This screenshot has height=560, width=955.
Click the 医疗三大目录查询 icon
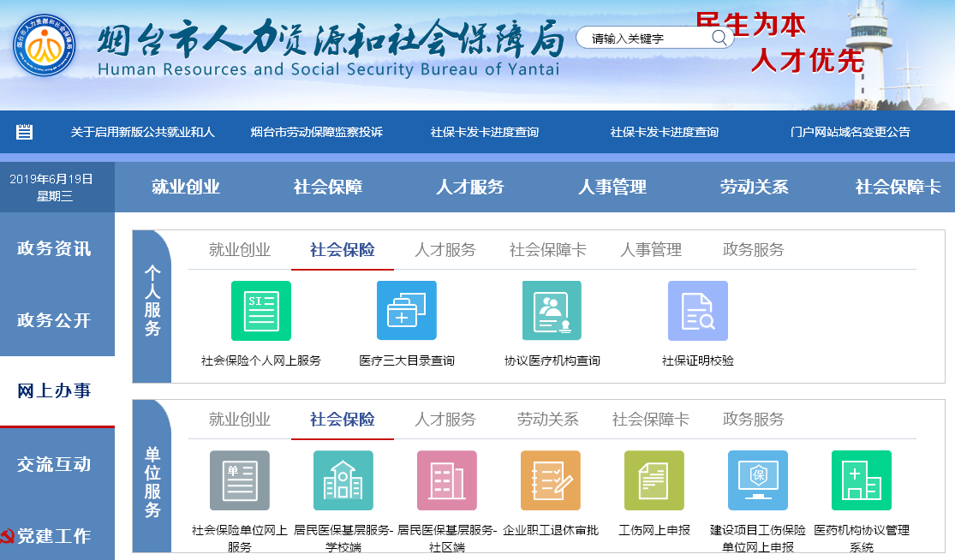pyautogui.click(x=406, y=310)
